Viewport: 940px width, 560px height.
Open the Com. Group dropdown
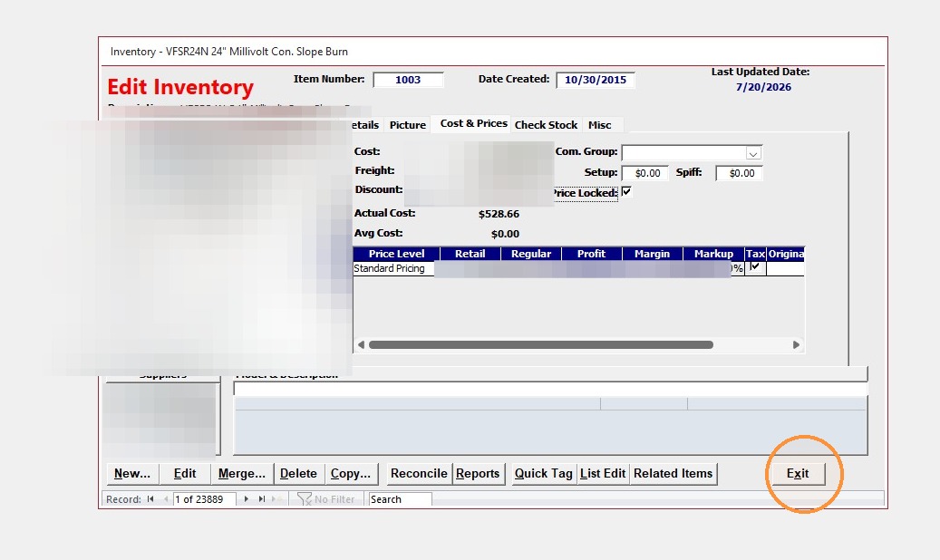[753, 153]
